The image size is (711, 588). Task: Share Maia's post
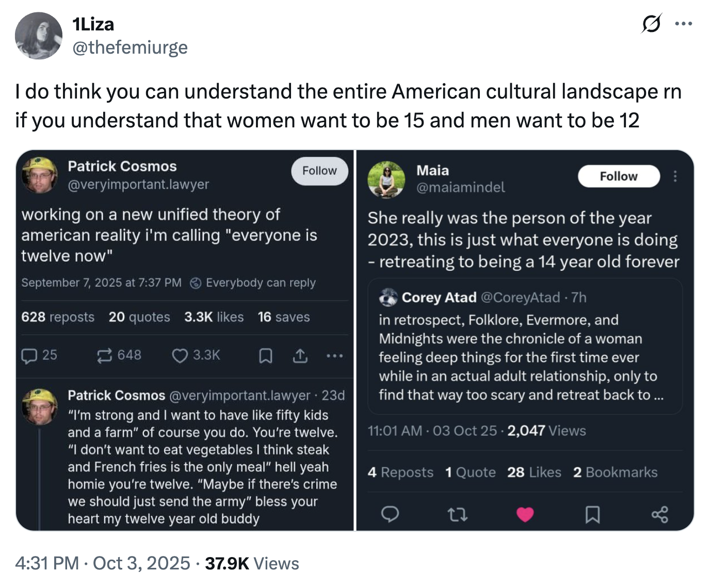coord(659,514)
